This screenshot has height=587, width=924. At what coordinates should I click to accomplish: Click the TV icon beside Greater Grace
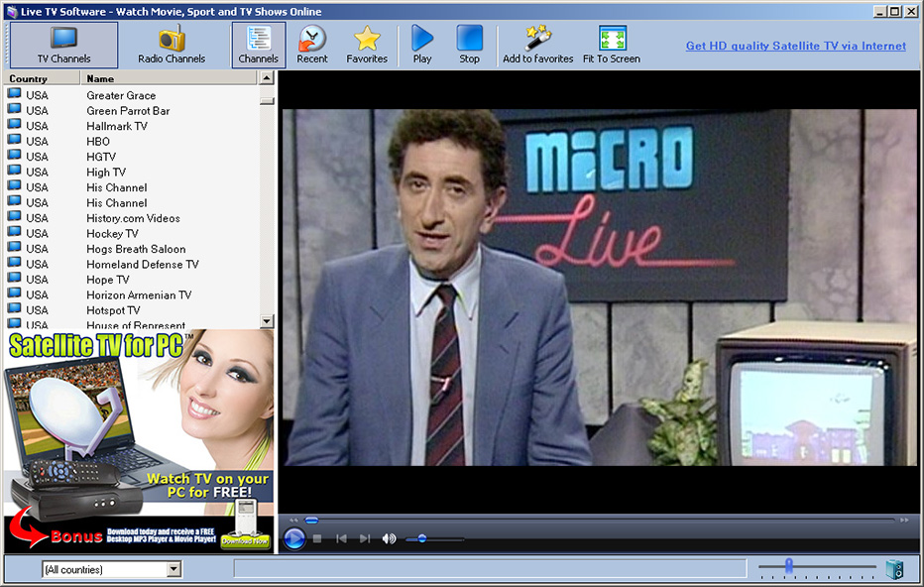tap(14, 94)
